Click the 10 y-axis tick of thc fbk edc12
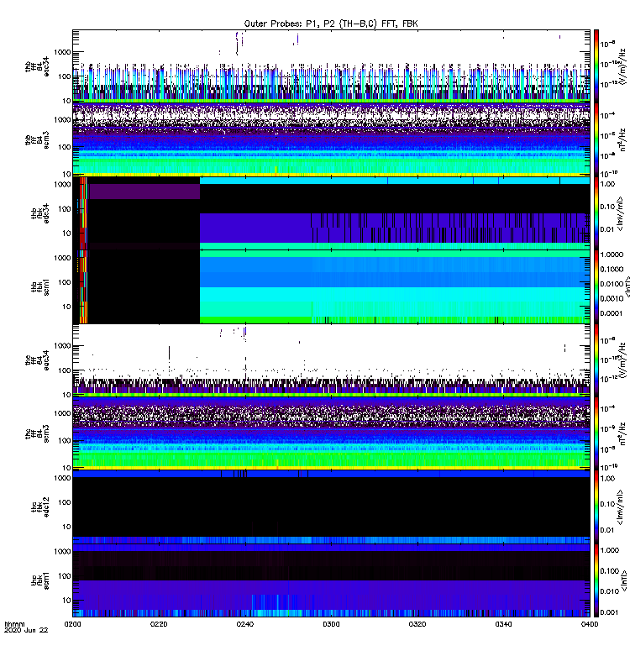The height and width of the screenshot is (672, 630). coord(66,527)
